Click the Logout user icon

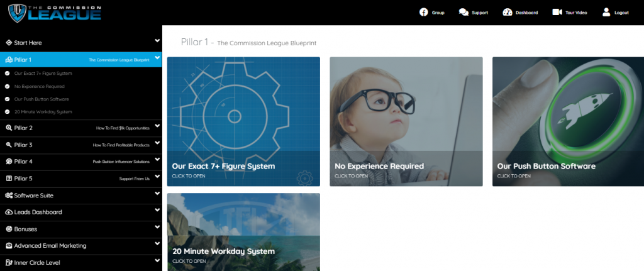606,13
